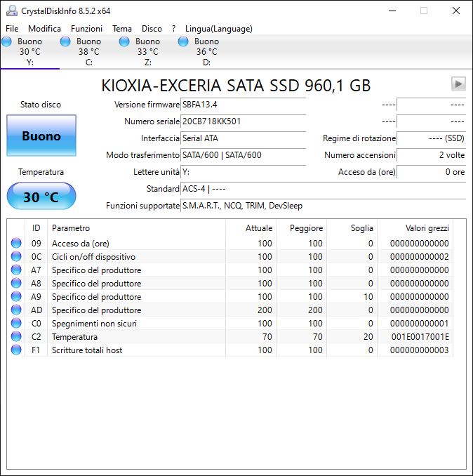Select the C: drive tab at 38 °C
Image resolution: width=473 pixels, height=476 pixels.
[x=88, y=52]
